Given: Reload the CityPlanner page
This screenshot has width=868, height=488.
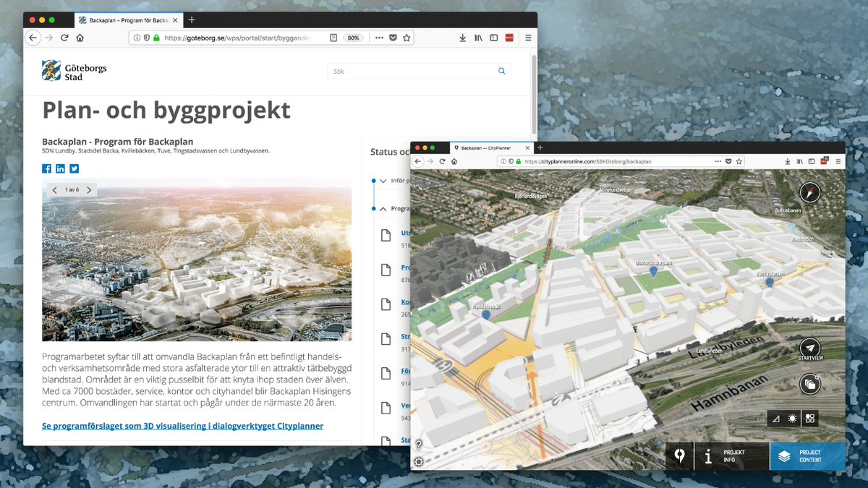Looking at the screenshot, I should click(x=443, y=161).
